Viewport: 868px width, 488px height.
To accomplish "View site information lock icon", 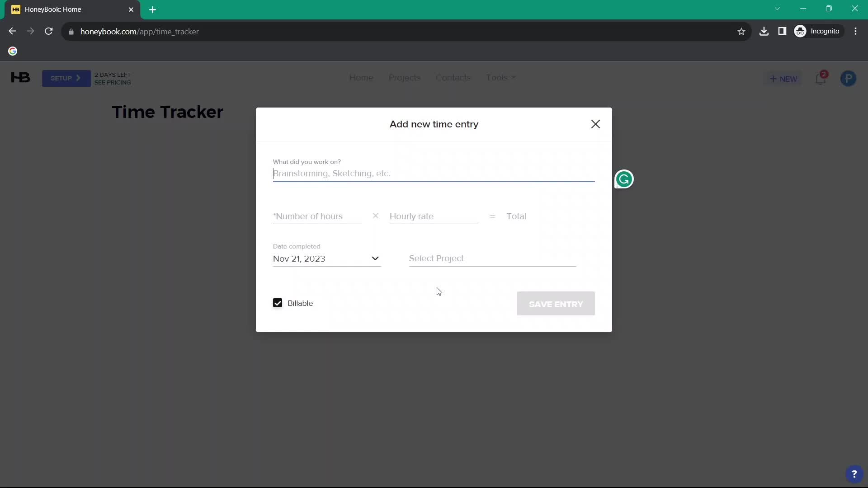I will (71, 32).
